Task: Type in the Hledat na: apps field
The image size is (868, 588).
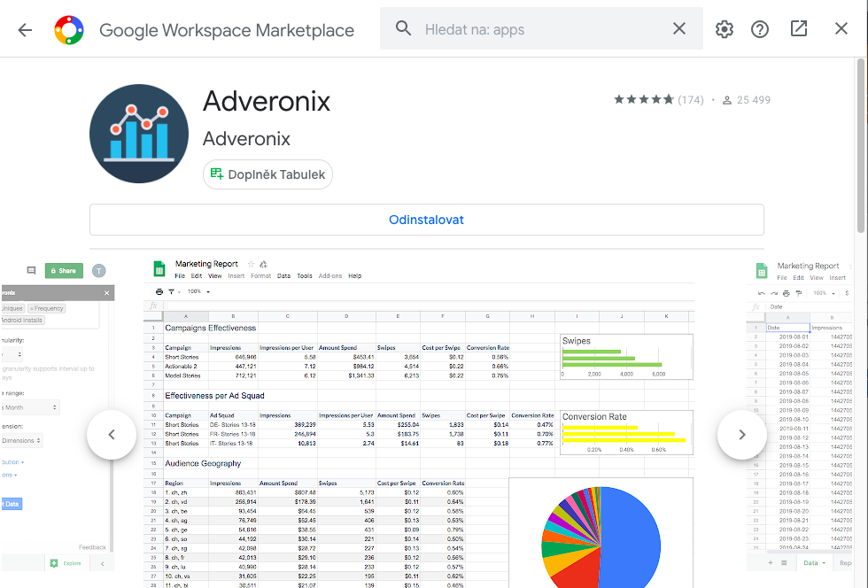Action: pyautogui.click(x=540, y=29)
